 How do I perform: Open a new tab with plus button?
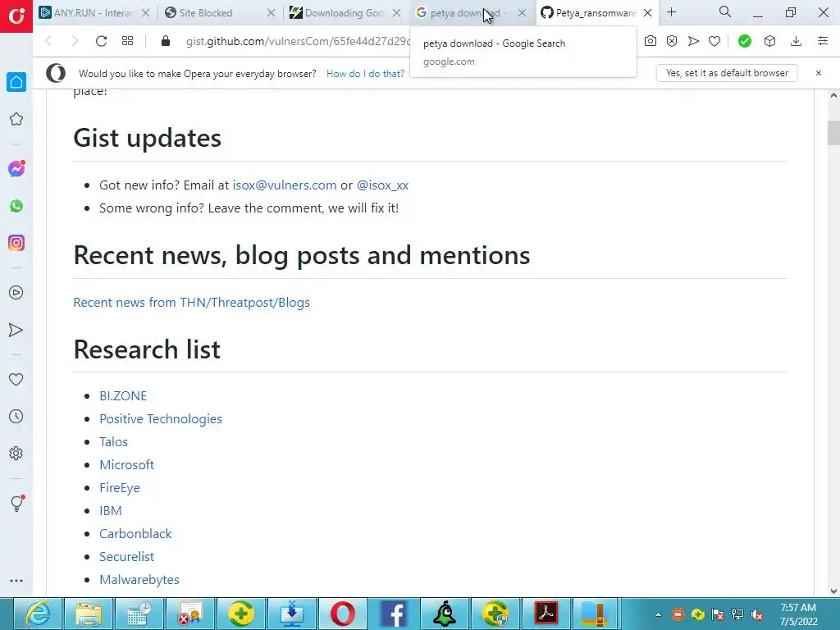671,11
